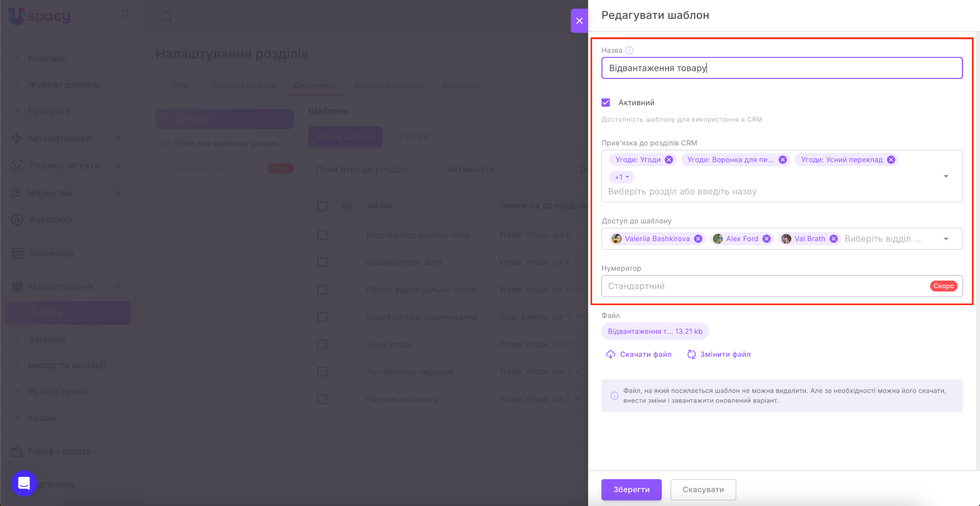Open Аналітика in the sidebar

point(51,220)
